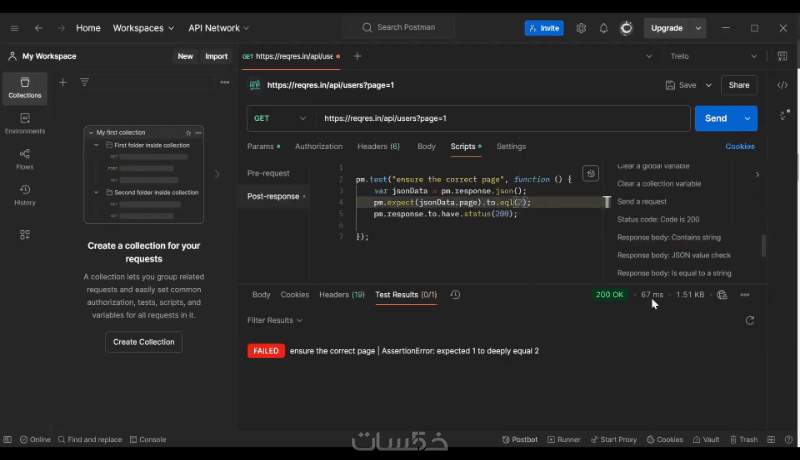This screenshot has width=800, height=460.
Task: Open a new request tab with plus
Action: tap(357, 56)
